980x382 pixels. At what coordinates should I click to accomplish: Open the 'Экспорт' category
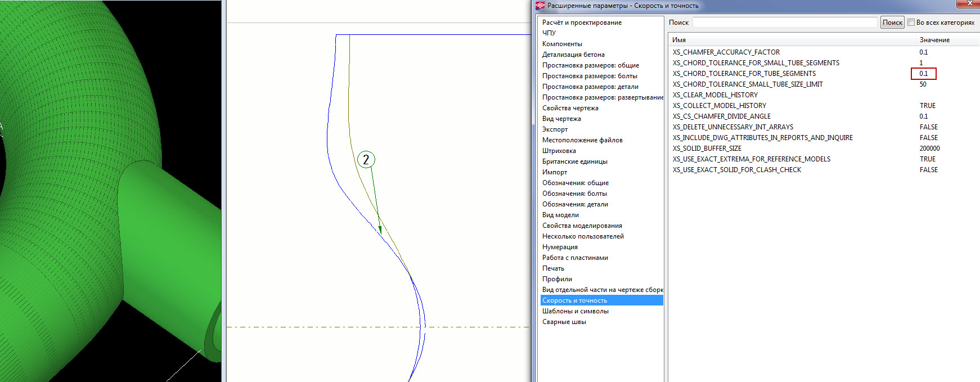tap(555, 129)
